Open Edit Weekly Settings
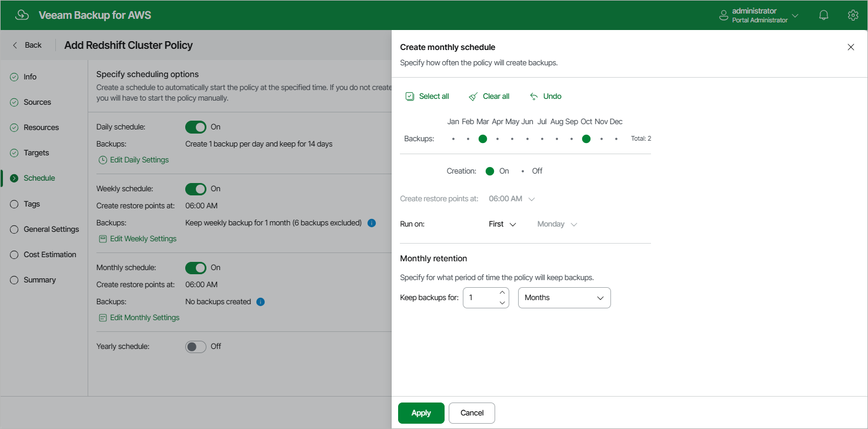Screen dimensions: 868x429 click(138, 239)
